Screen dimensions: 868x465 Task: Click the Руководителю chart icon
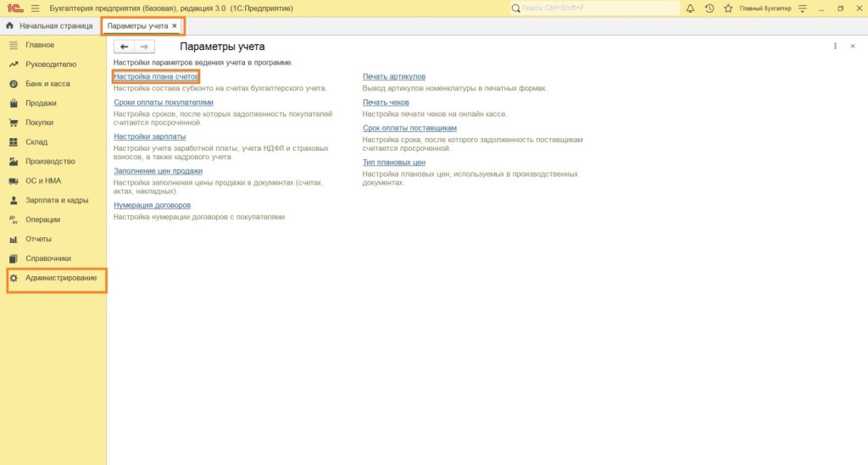click(x=14, y=64)
